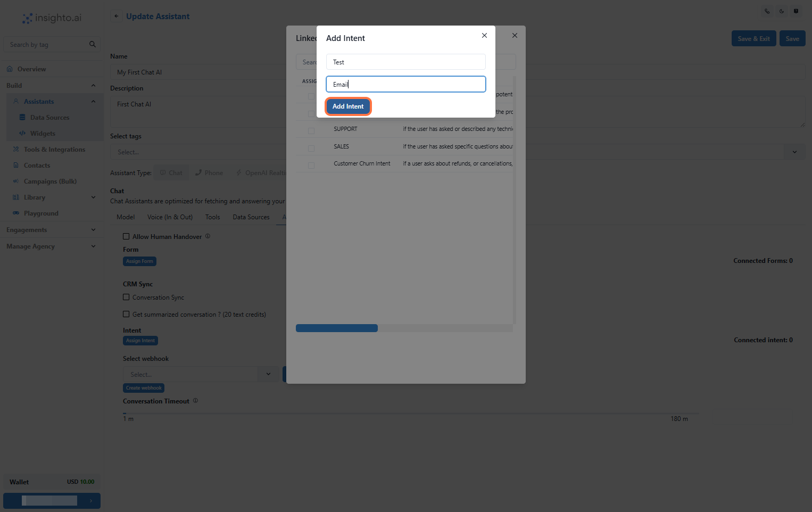Open Playground in the sidebar
Screen dimensions: 812x512
coord(41,213)
